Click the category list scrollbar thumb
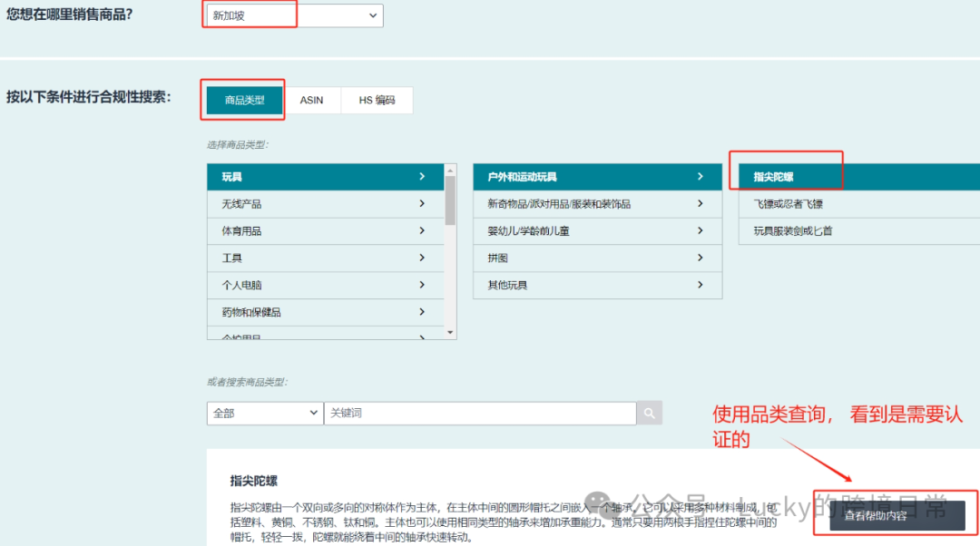This screenshot has width=980, height=546. (x=451, y=200)
